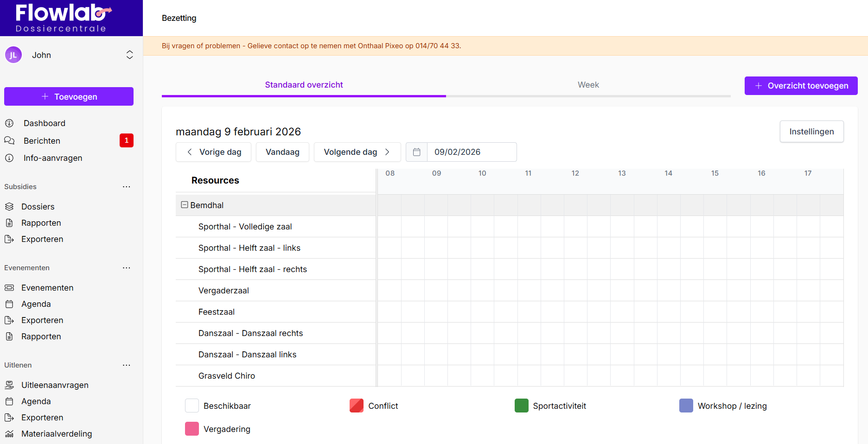This screenshot has height=444, width=868.
Task: Click the Materiaalverdeling chart icon
Action: click(x=9, y=434)
